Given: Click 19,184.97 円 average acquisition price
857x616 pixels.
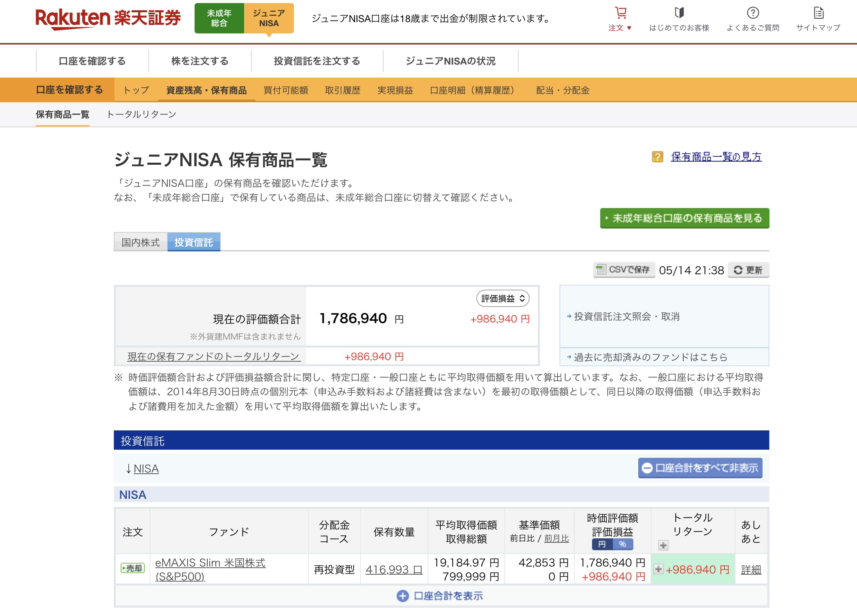Looking at the screenshot, I should [x=467, y=562].
